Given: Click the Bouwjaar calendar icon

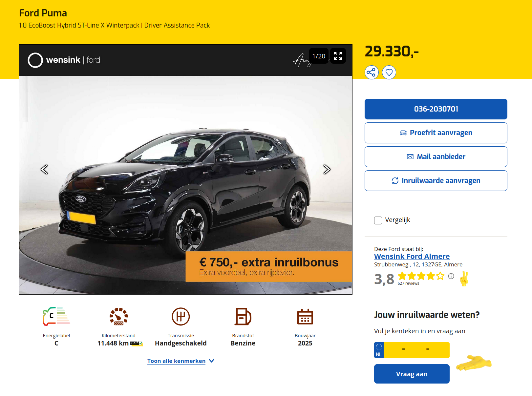Looking at the screenshot, I should 305,317.
